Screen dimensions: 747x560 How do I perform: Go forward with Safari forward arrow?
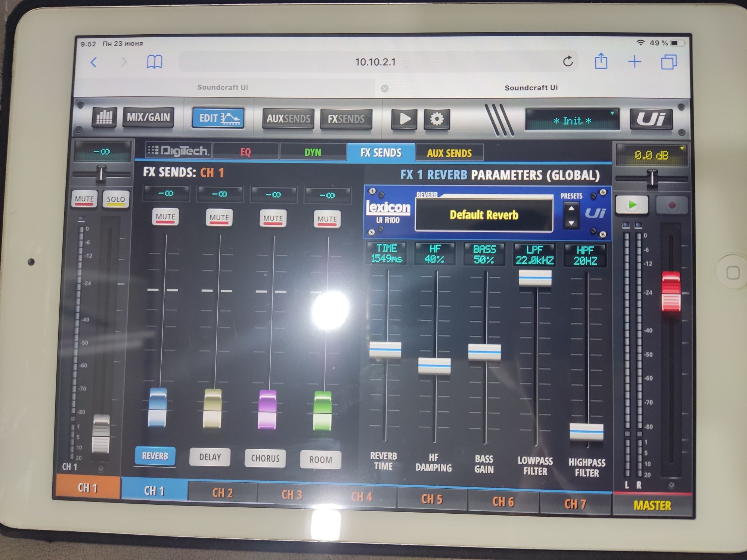point(124,62)
